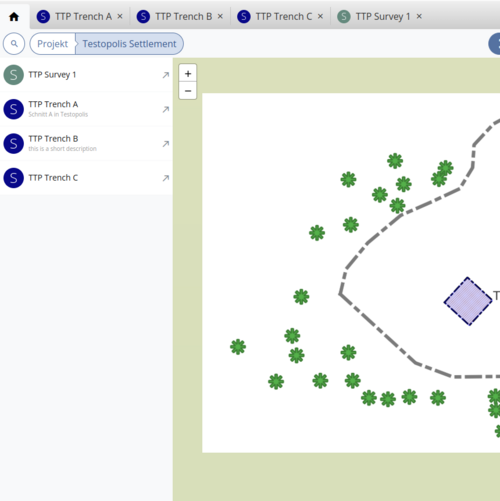Zoom out on the map
The image size is (500, 501).
coord(188,91)
